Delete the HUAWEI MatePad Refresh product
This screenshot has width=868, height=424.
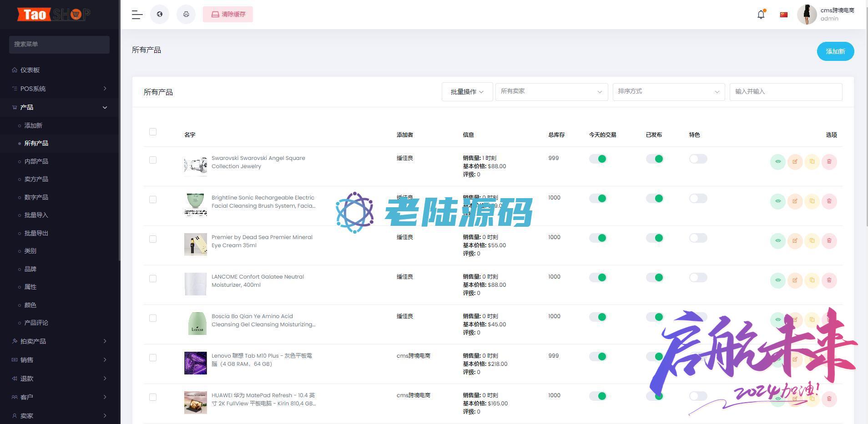(x=829, y=399)
